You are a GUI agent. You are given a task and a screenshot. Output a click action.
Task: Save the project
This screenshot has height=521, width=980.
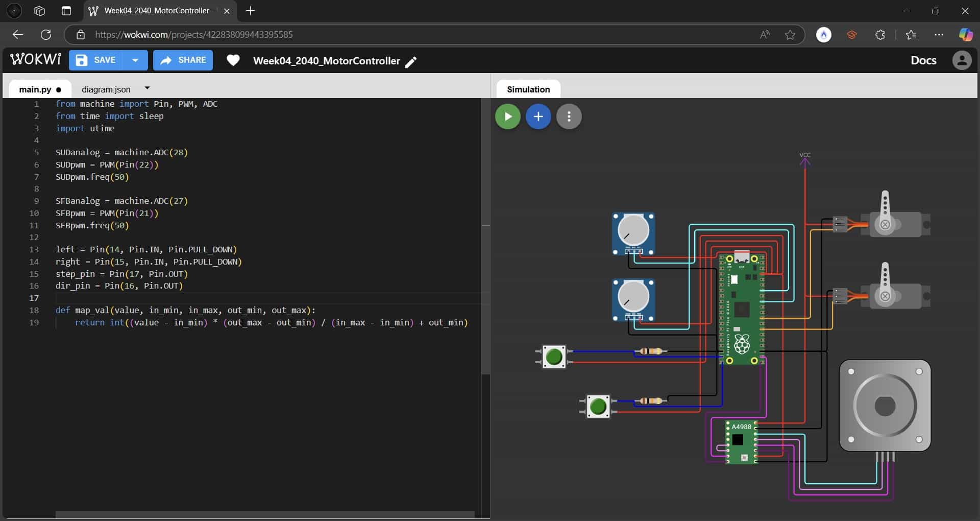point(95,60)
